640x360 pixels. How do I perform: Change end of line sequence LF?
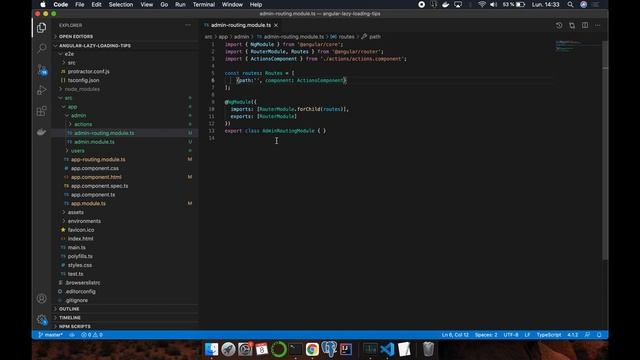527,335
